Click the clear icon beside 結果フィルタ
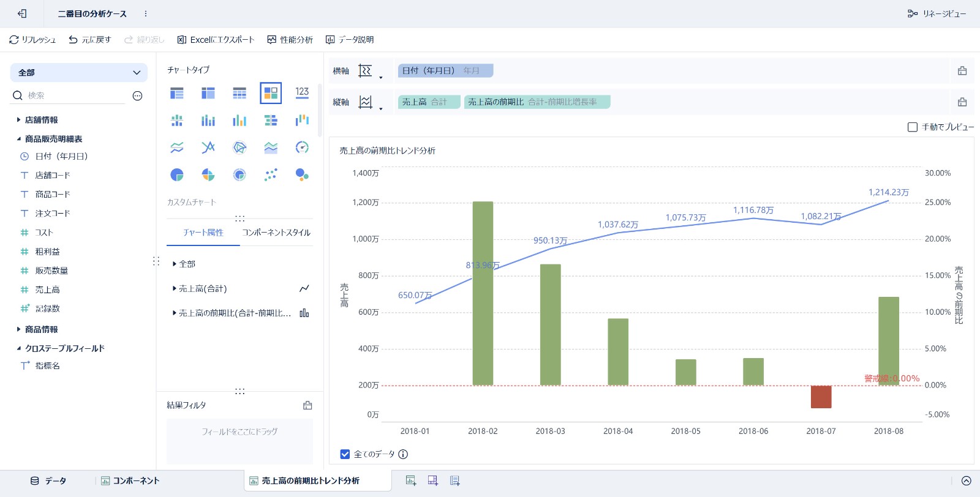980x497 pixels. coord(307,405)
